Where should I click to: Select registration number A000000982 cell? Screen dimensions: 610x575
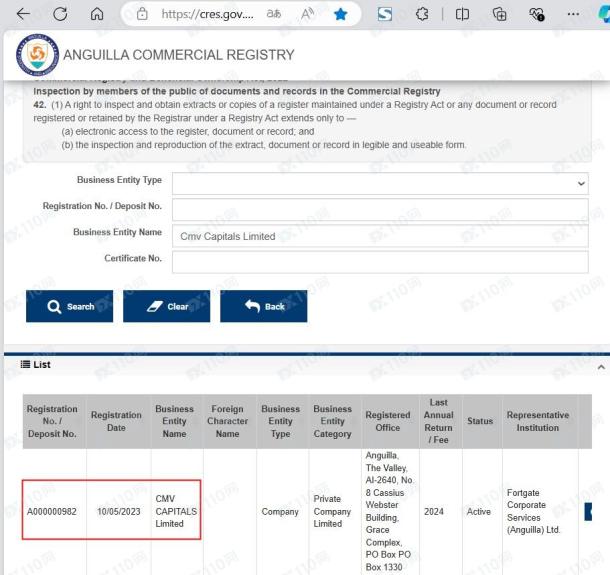[52, 512]
